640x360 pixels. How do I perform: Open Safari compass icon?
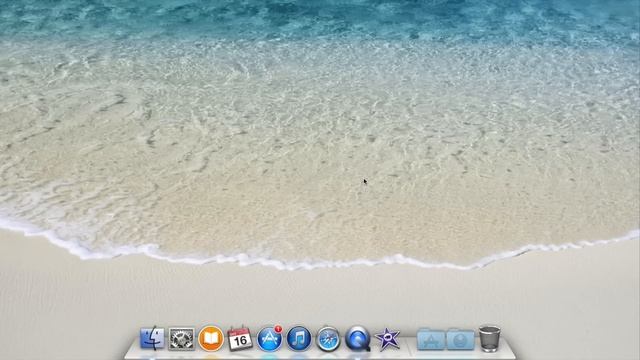pyautogui.click(x=328, y=338)
